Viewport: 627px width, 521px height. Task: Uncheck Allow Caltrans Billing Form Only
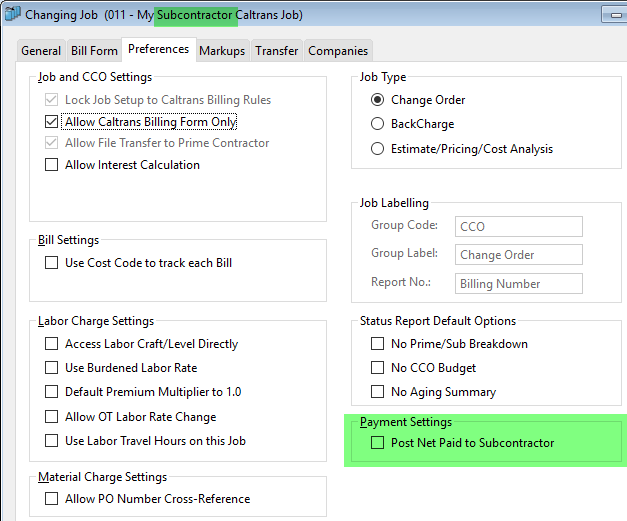(52, 122)
